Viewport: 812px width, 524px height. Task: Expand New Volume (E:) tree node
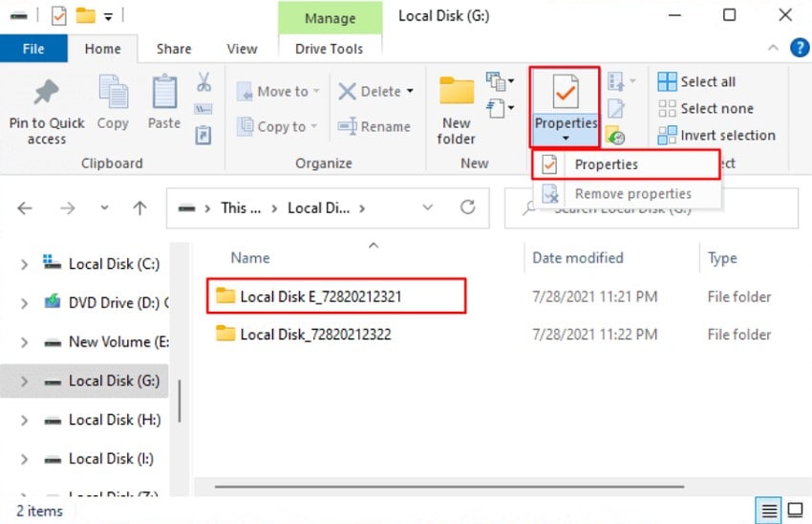point(24,342)
